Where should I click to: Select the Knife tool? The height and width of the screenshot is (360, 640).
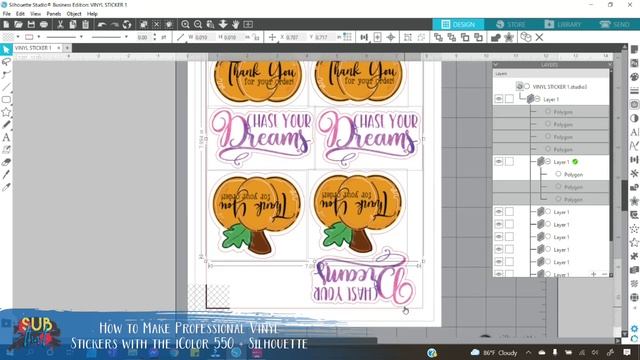[x=6, y=175]
